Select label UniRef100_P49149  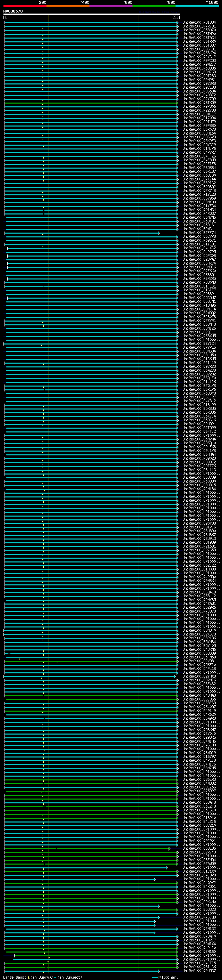point(199,711)
